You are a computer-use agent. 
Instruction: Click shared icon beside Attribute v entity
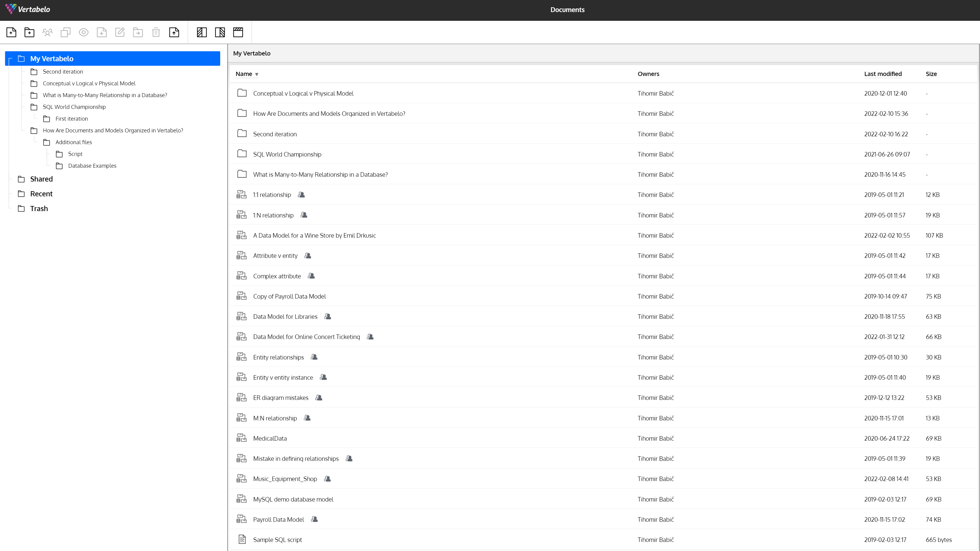tap(308, 255)
